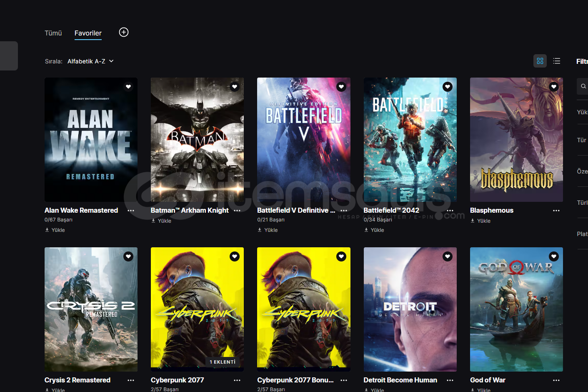Click the Detroit Become Human title
This screenshot has height=392, width=588.
(400, 380)
